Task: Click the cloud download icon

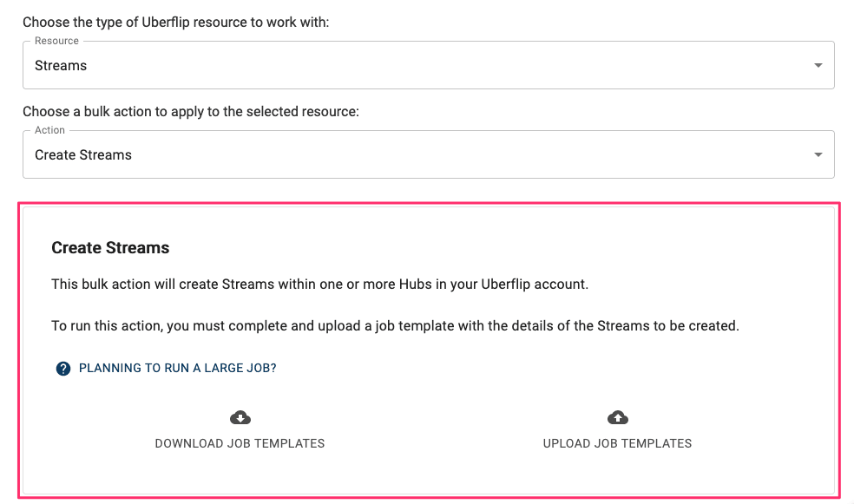Action: click(240, 417)
